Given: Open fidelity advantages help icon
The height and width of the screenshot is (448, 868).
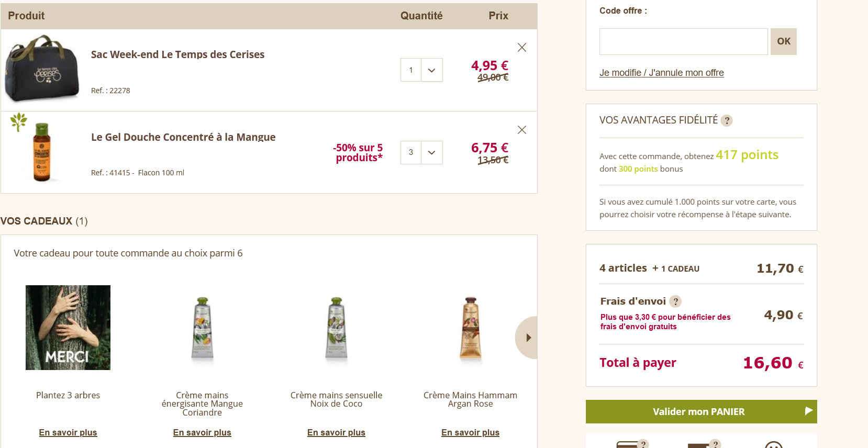Looking at the screenshot, I should pyautogui.click(x=726, y=121).
